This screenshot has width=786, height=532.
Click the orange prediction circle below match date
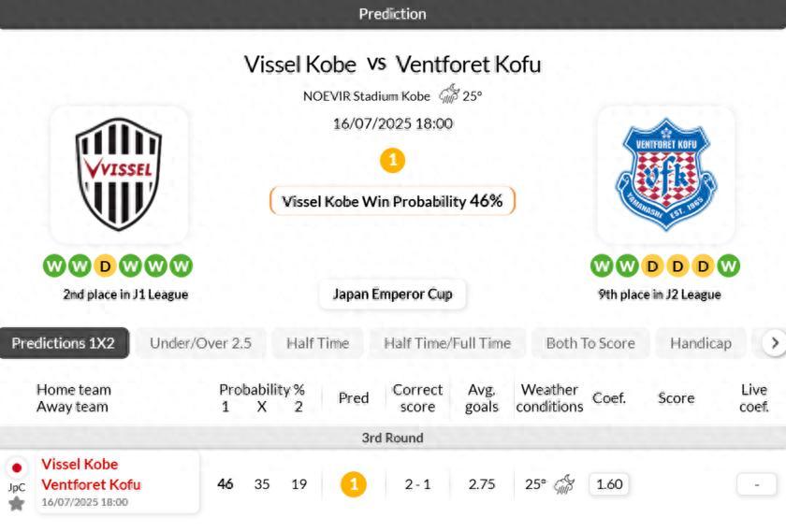point(392,160)
